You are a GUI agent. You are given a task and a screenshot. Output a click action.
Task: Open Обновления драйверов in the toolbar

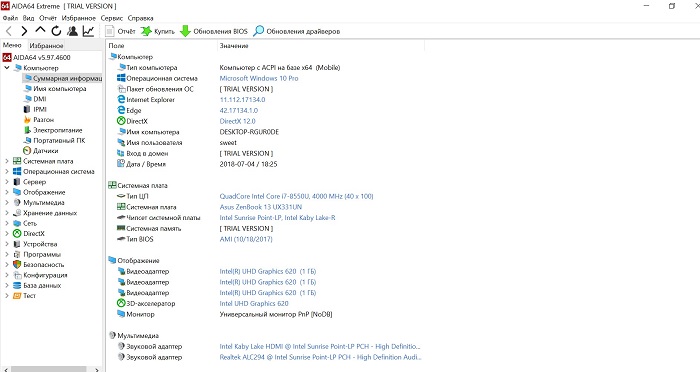(x=296, y=31)
